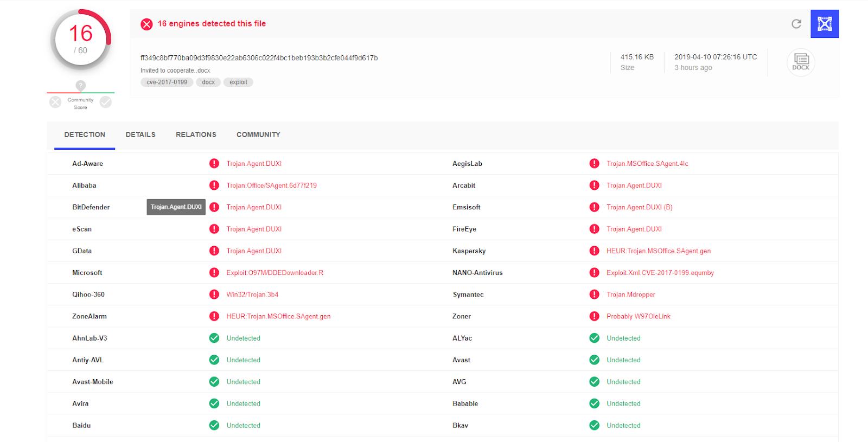Viewport: 868px width, 442px height.
Task: Click alert icon in FireEye row
Action: 595,229
